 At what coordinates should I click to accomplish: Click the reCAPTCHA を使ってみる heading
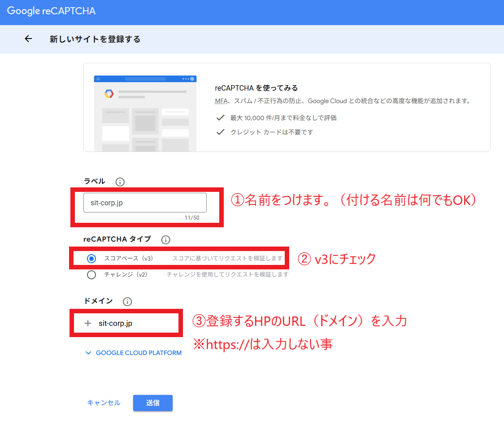point(256,88)
